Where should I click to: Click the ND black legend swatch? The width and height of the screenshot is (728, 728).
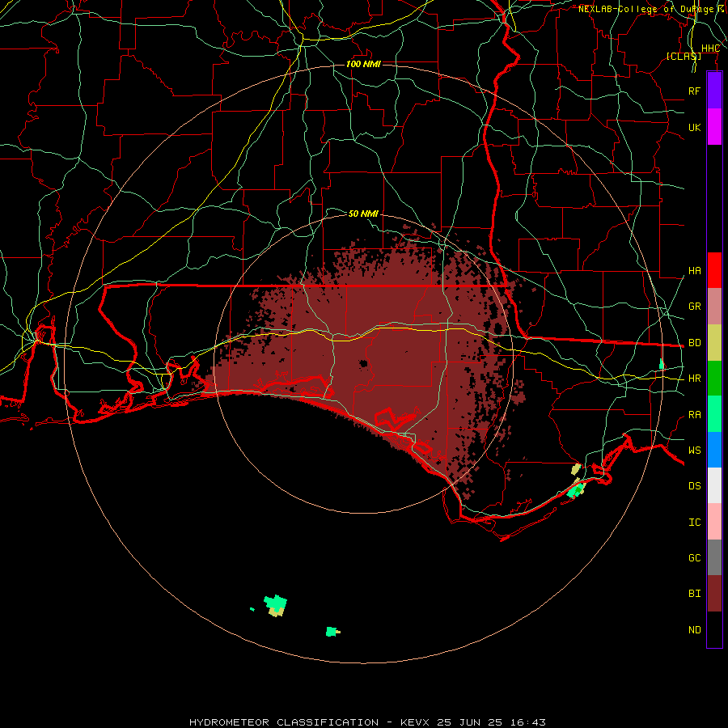pos(714,629)
